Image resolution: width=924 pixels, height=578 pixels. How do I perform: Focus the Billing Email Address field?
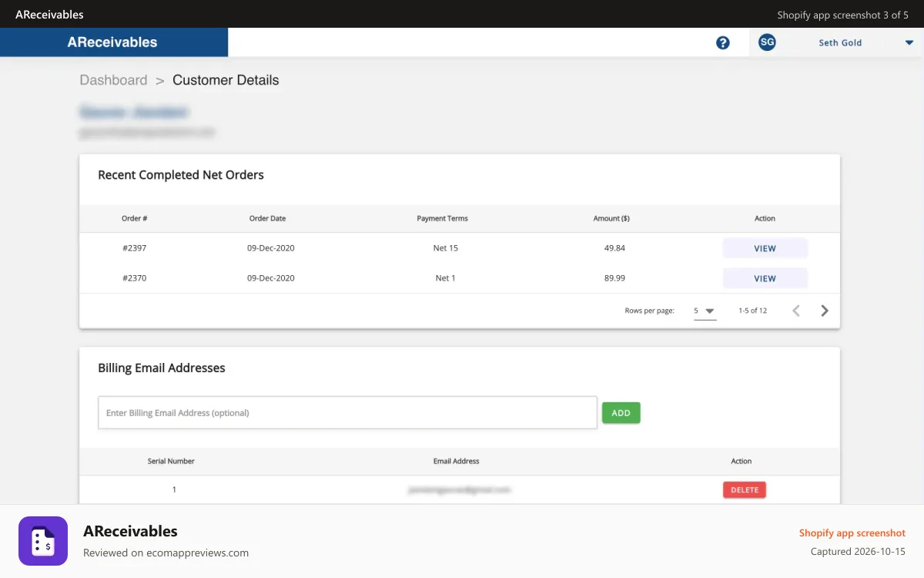(x=347, y=413)
